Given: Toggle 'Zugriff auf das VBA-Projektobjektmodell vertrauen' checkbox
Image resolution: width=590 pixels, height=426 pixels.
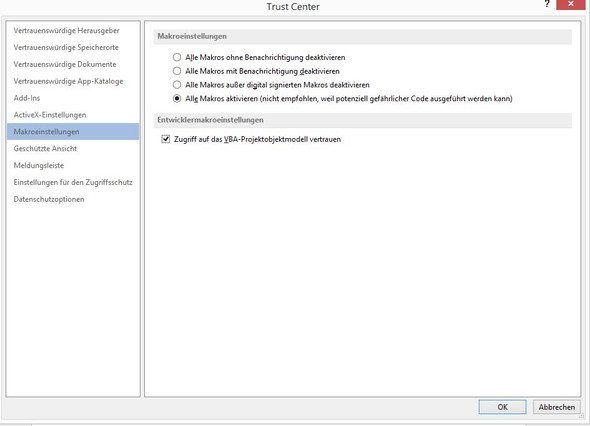Looking at the screenshot, I should [x=166, y=139].
